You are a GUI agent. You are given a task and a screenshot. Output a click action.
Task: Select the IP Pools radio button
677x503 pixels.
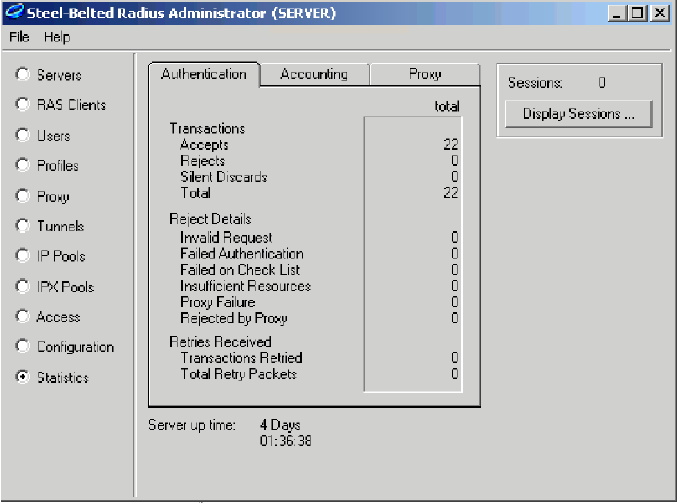pos(22,256)
